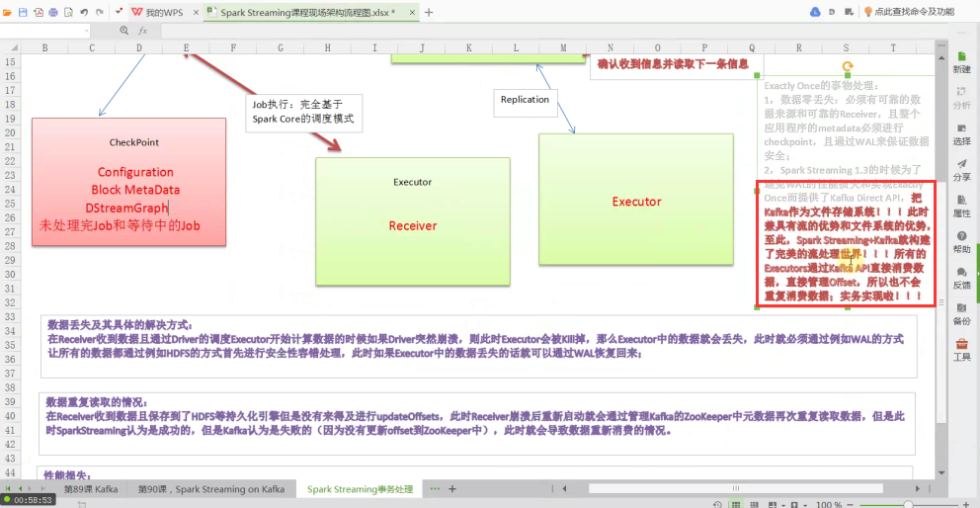Click horizontal scrollbar right arrow
Image resolution: width=980 pixels, height=508 pixels.
pyautogui.click(x=918, y=488)
